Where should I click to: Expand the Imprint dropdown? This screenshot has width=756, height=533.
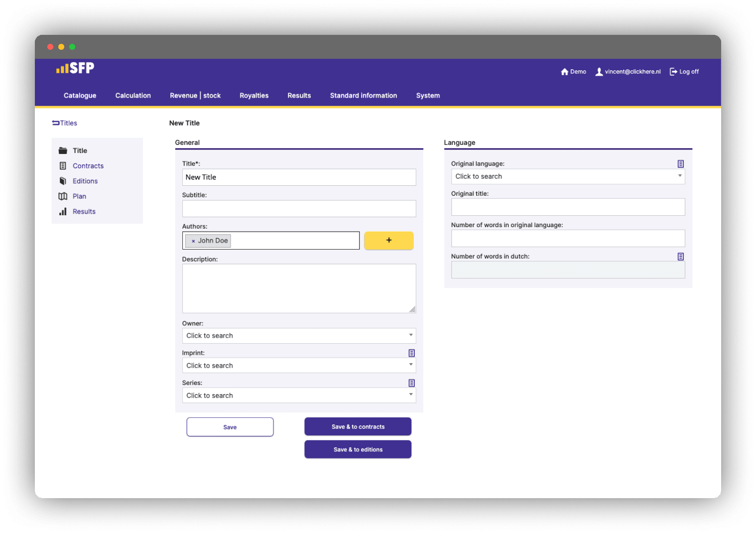coord(299,366)
